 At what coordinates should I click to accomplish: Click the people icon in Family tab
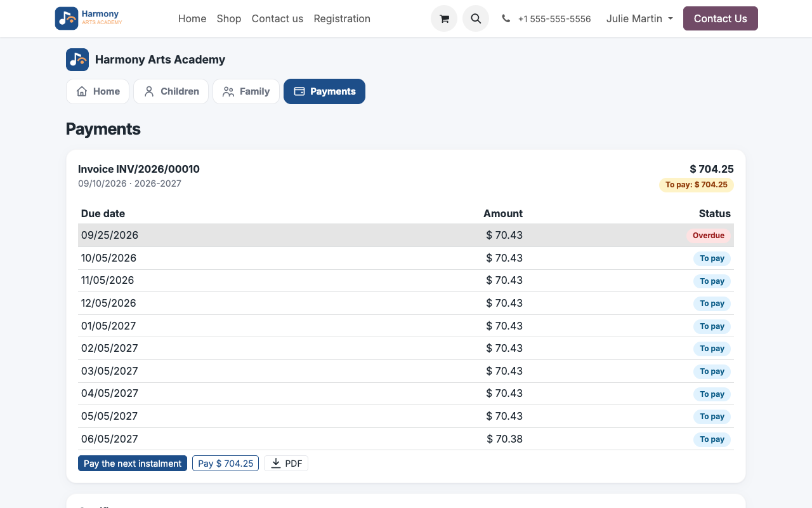[228, 91]
